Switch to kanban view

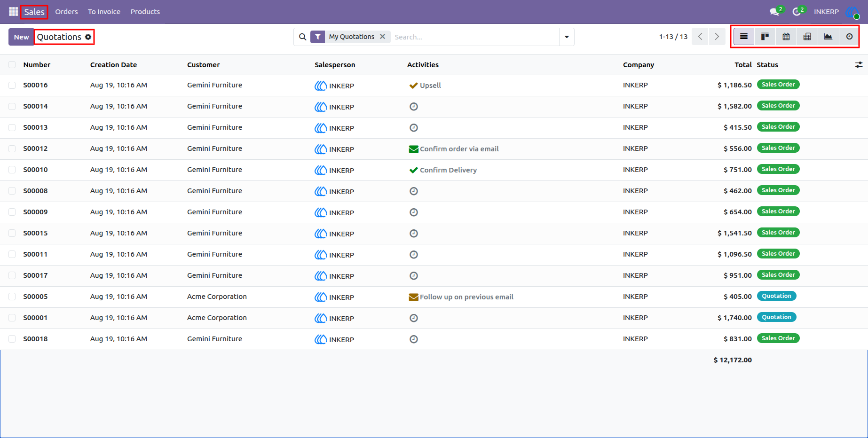[x=765, y=37]
